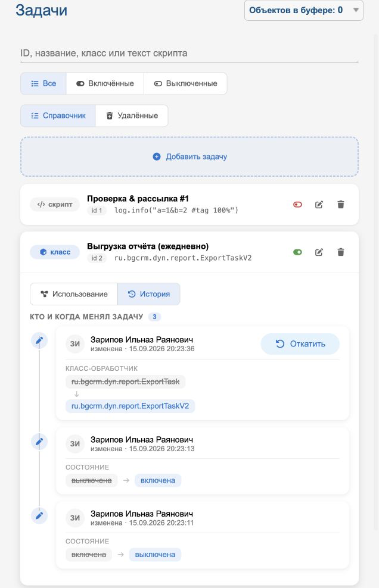Select the Выключенные filter tab
Viewport: 379px width, 588px height.
tap(185, 83)
